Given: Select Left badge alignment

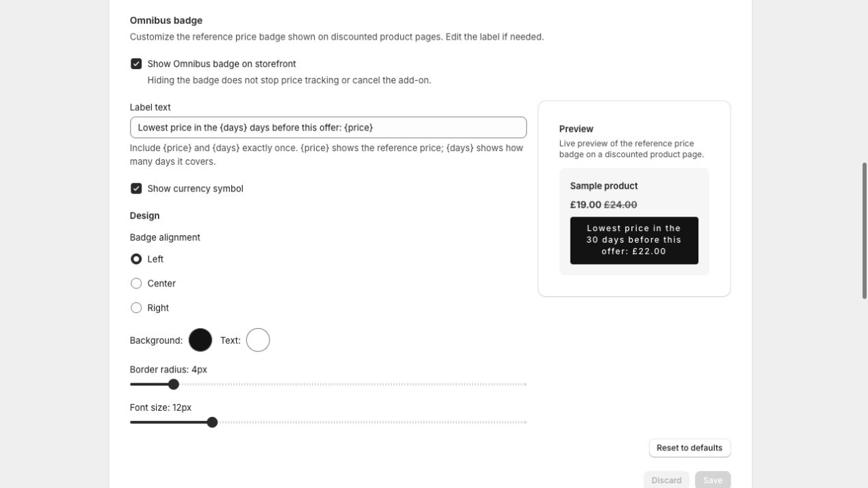Looking at the screenshot, I should (x=136, y=259).
